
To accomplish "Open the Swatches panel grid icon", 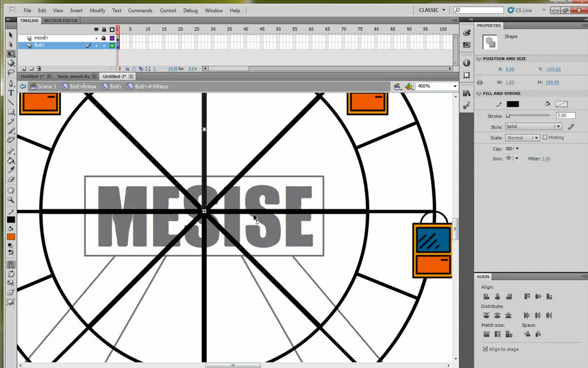I will pyautogui.click(x=467, y=45).
